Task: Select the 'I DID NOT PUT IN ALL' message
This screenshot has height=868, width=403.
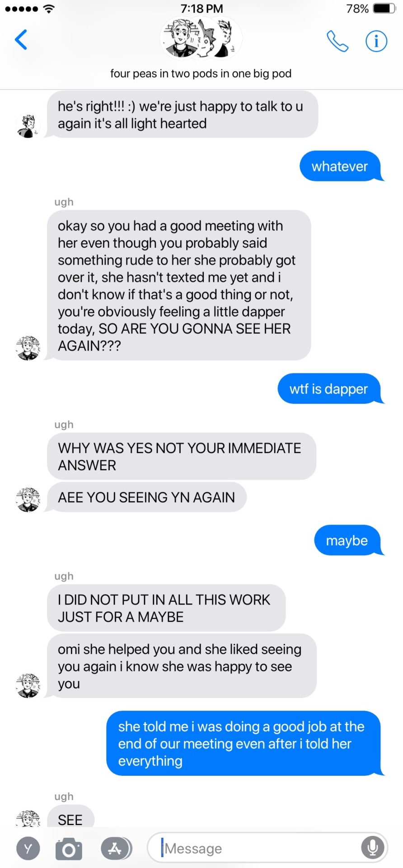Action: tap(166, 608)
